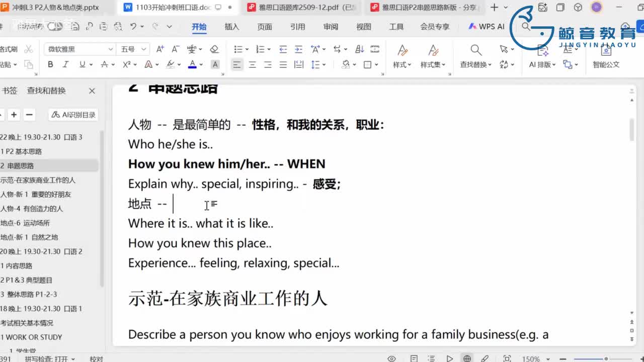The width and height of the screenshot is (644, 362).
Task: Justify the paragraph text
Action: [x=283, y=64]
